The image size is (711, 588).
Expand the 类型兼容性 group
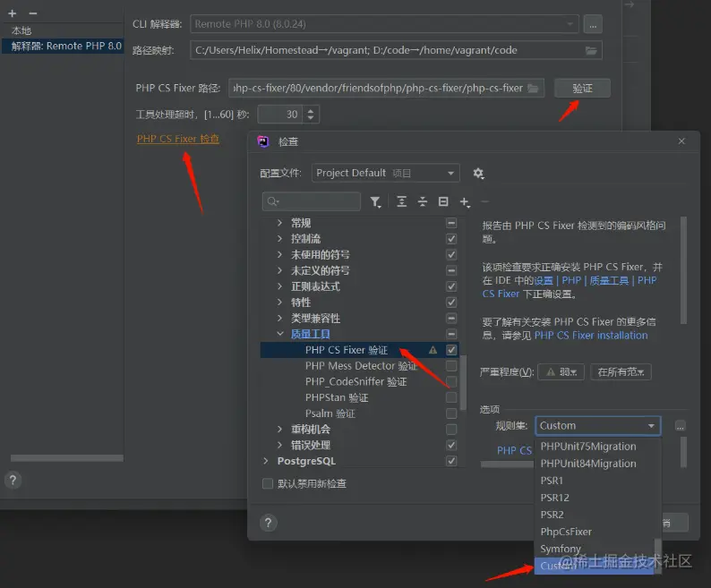coord(279,319)
